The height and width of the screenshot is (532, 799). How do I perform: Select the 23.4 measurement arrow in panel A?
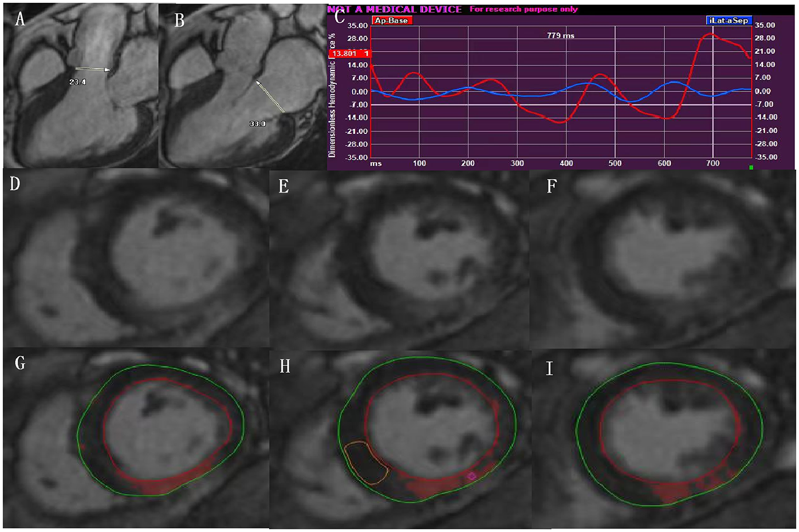click(93, 70)
